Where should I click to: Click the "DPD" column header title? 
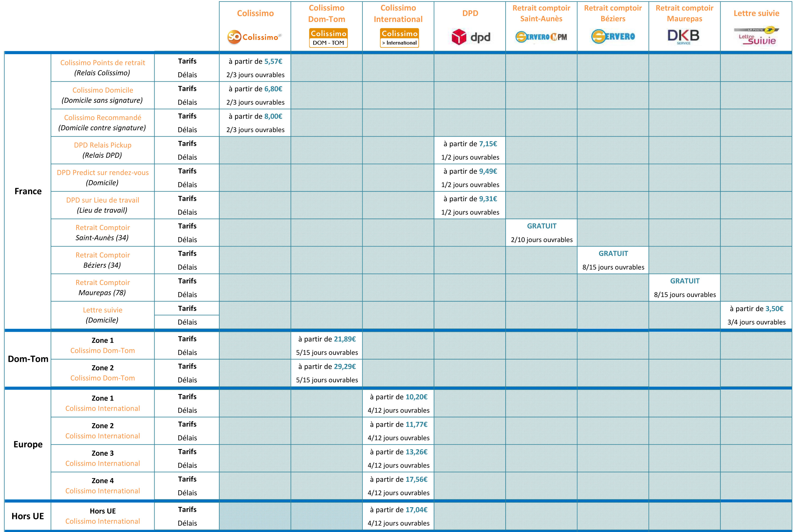[x=470, y=13]
